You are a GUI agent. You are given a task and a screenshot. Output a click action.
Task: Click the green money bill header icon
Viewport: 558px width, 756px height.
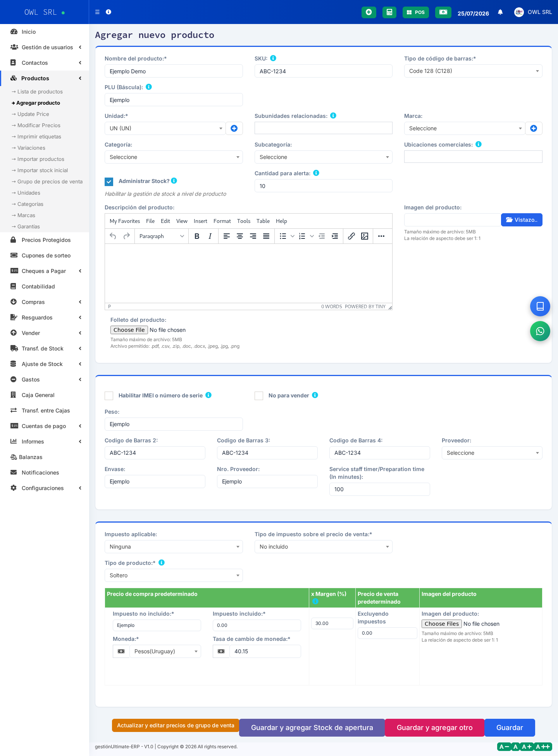443,12
